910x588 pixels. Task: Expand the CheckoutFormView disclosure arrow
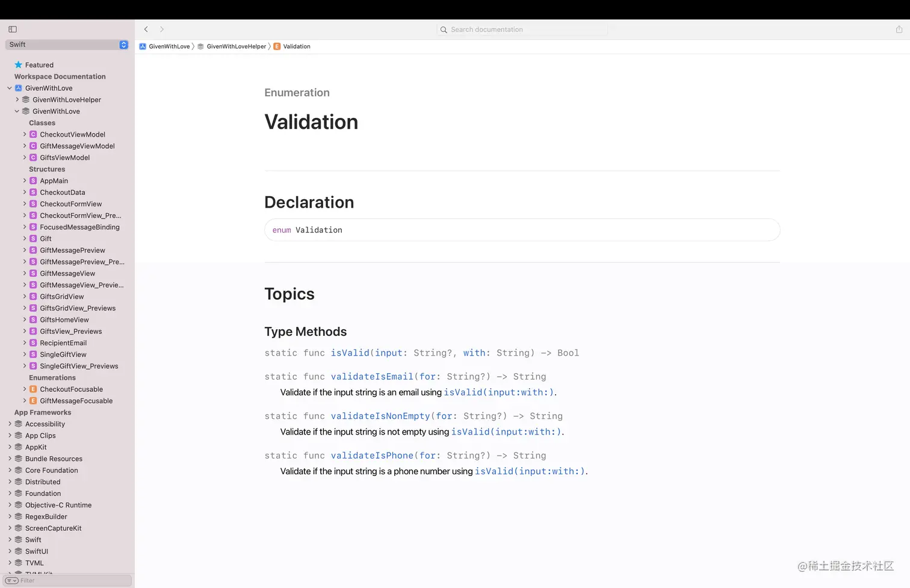pos(25,204)
